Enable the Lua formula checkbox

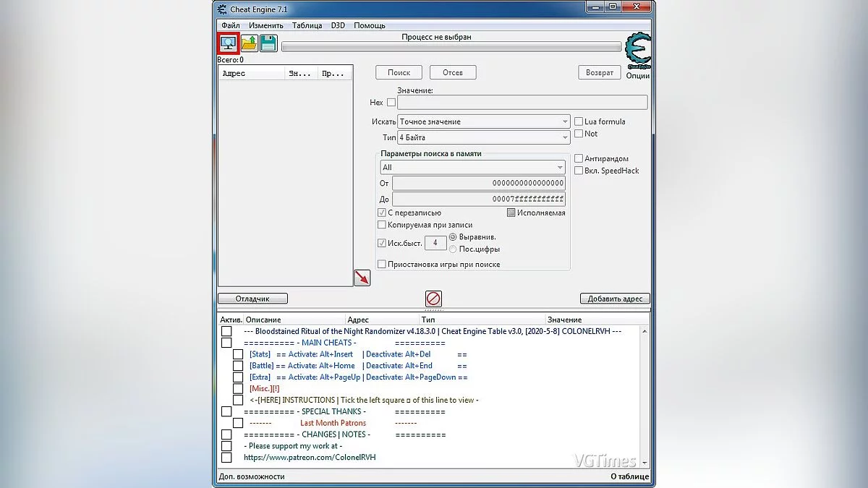(579, 121)
